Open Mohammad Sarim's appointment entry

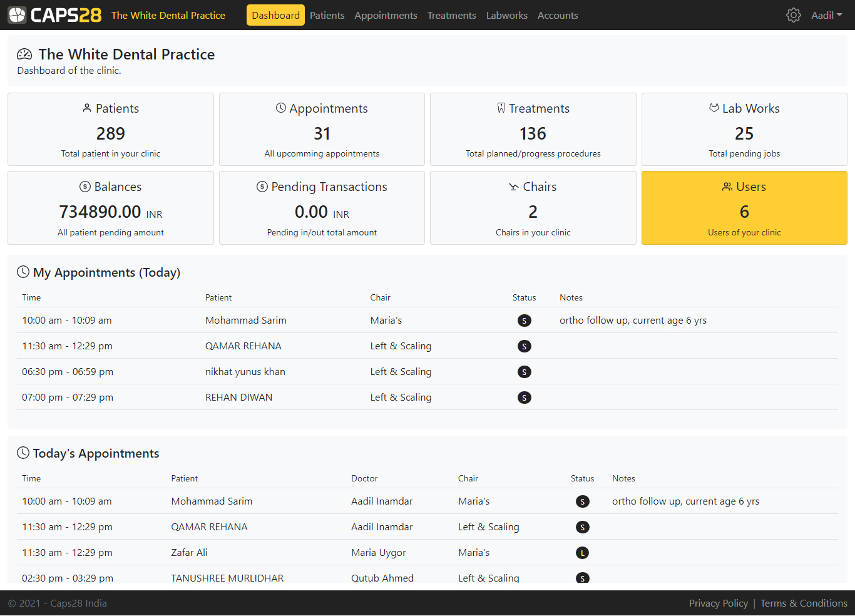[x=245, y=320]
